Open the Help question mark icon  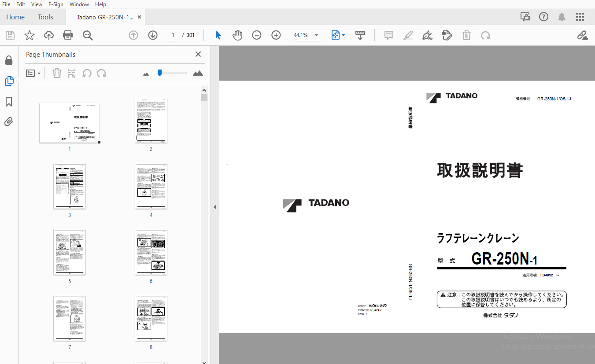(x=543, y=17)
